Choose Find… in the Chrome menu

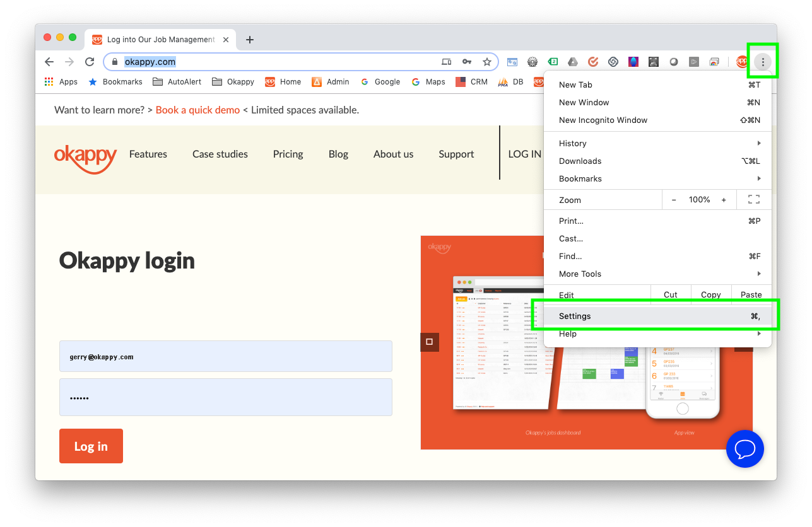tap(658, 257)
